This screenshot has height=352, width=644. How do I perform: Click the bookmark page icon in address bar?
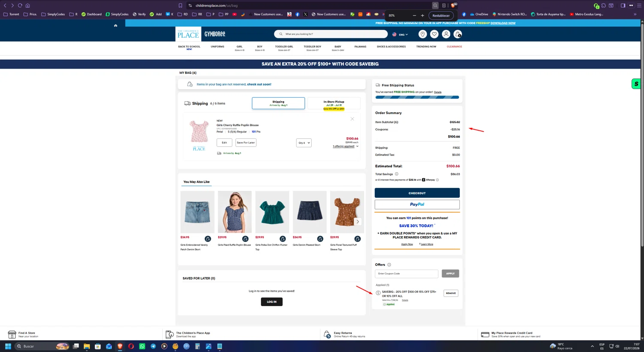(x=180, y=6)
